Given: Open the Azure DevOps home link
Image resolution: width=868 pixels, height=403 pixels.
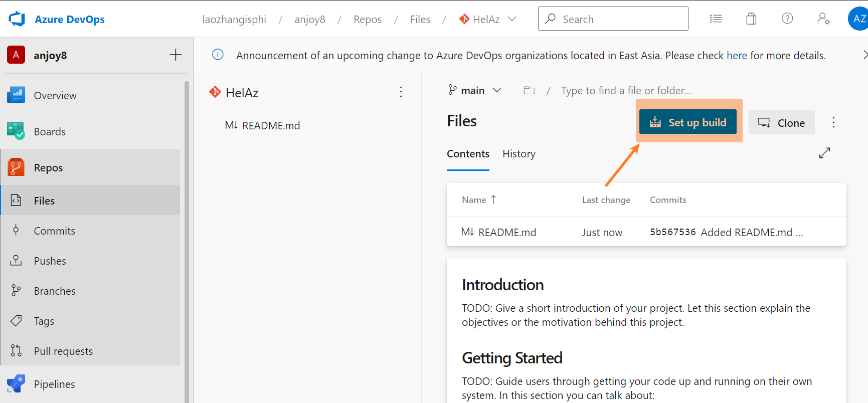Looking at the screenshot, I should click(69, 19).
